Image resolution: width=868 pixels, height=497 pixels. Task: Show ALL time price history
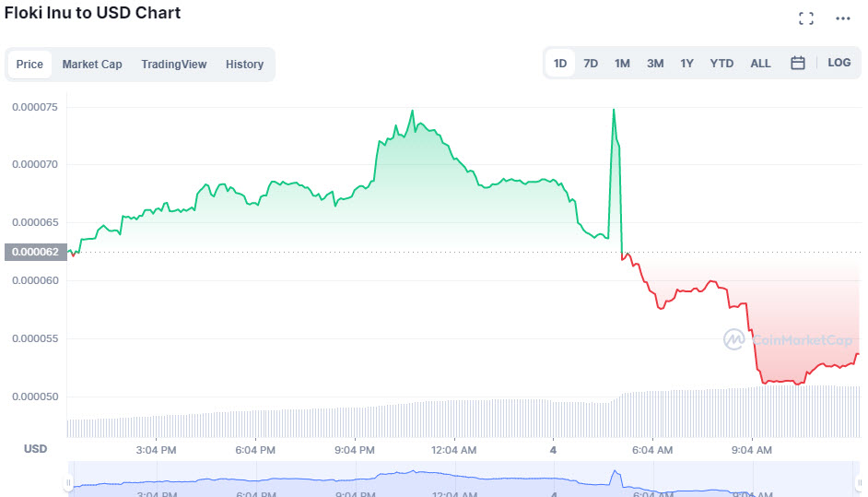760,64
